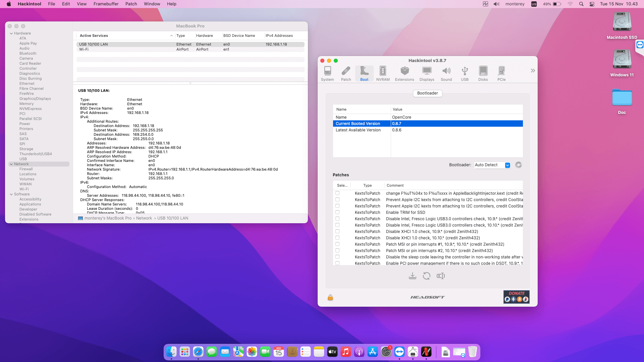Select the Boot toolbar icon in Hackintool
The height and width of the screenshot is (362, 644).
(x=364, y=73)
